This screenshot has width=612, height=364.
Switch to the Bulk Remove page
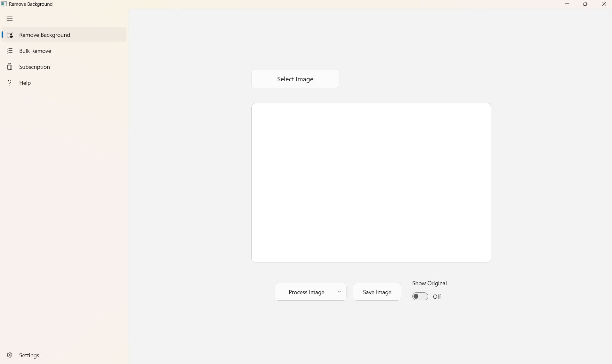(x=64, y=51)
